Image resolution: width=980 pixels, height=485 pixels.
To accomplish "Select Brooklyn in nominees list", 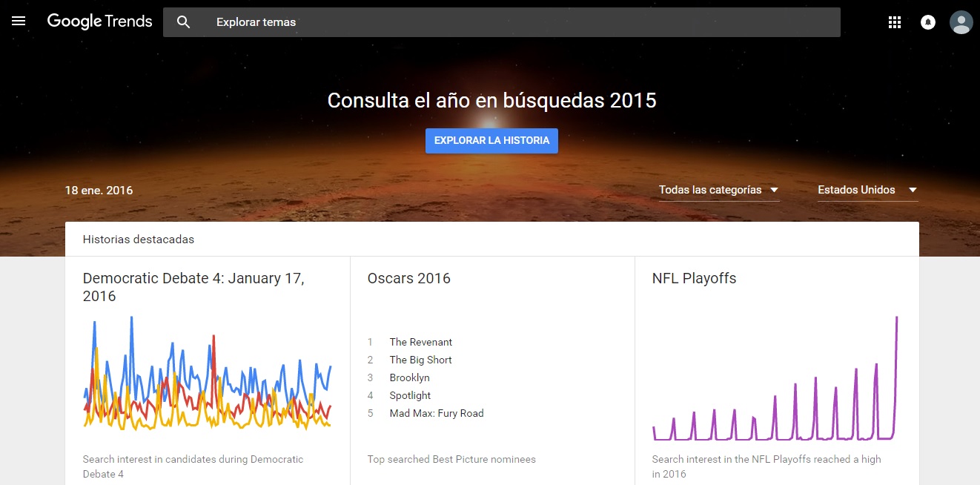I will pyautogui.click(x=409, y=377).
